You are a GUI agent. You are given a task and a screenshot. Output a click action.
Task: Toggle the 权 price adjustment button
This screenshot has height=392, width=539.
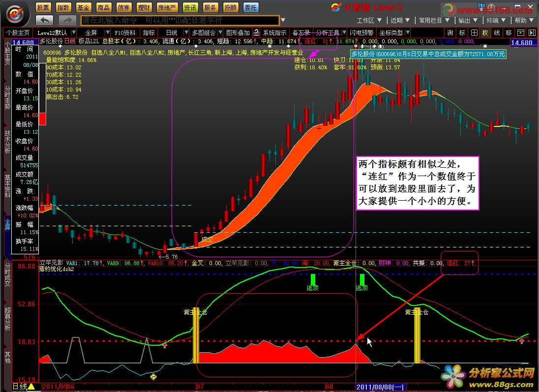pos(485,32)
